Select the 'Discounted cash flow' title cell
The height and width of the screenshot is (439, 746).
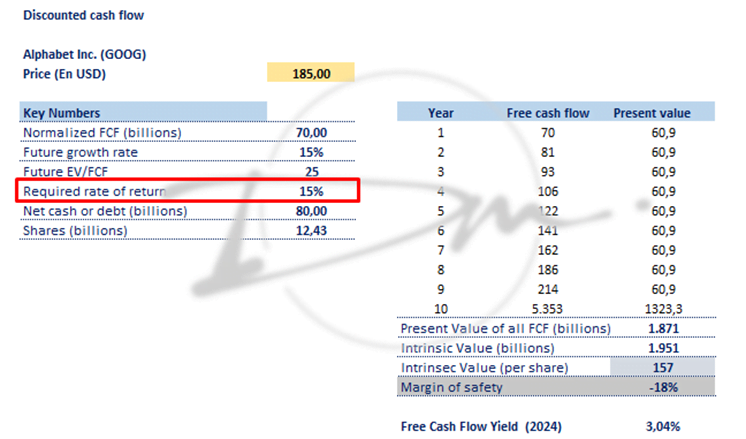click(83, 15)
